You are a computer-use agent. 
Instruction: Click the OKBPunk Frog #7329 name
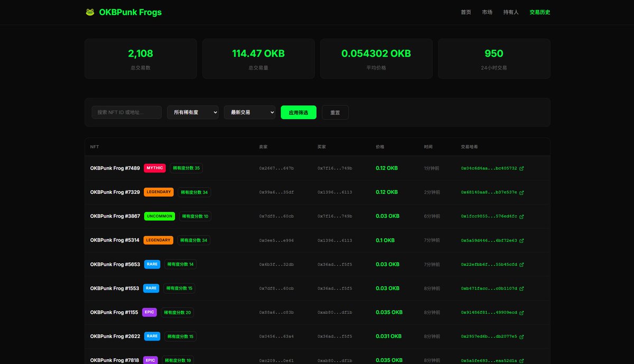115,192
